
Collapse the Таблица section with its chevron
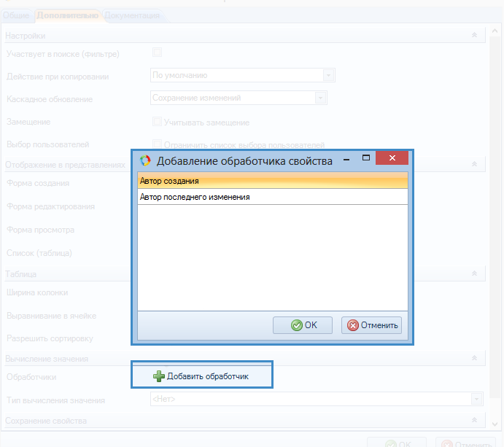point(474,273)
